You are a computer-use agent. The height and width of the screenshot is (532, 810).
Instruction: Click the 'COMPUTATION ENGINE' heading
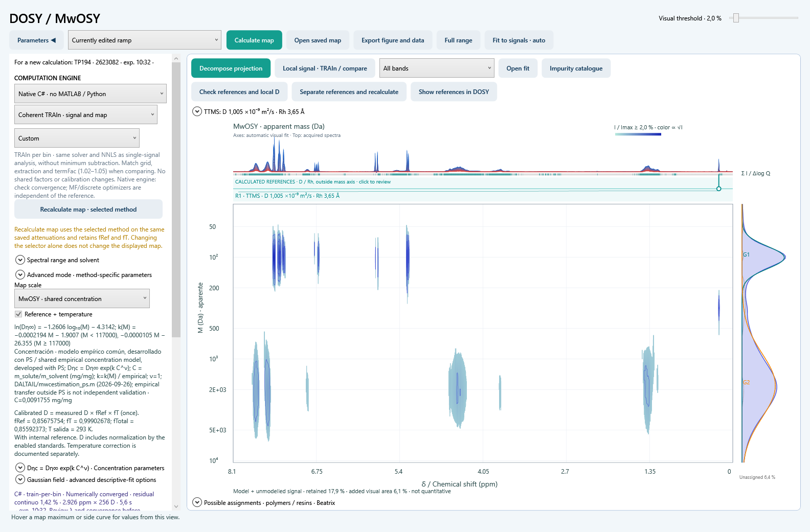[48, 78]
